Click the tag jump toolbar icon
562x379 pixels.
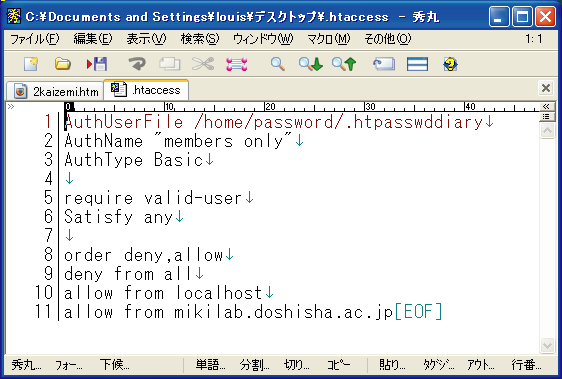(384, 64)
